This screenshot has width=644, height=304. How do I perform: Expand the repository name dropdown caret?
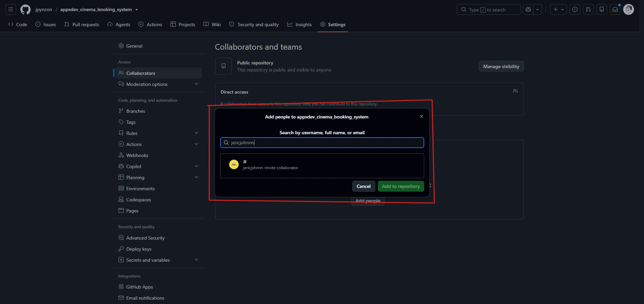137,10
